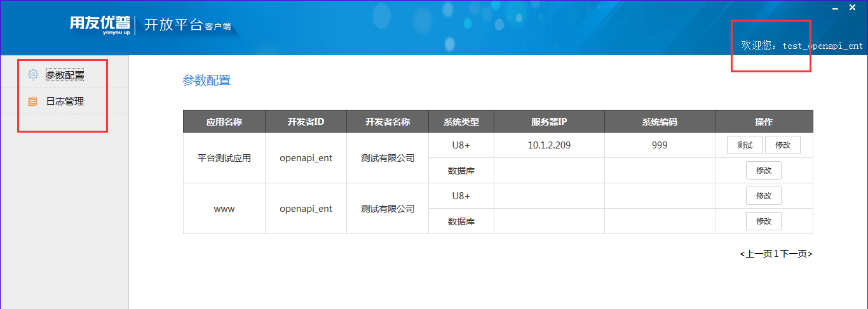Screen dimensions: 868x309
Task: Click the gear icon beside 参数配置
Action: [33, 75]
